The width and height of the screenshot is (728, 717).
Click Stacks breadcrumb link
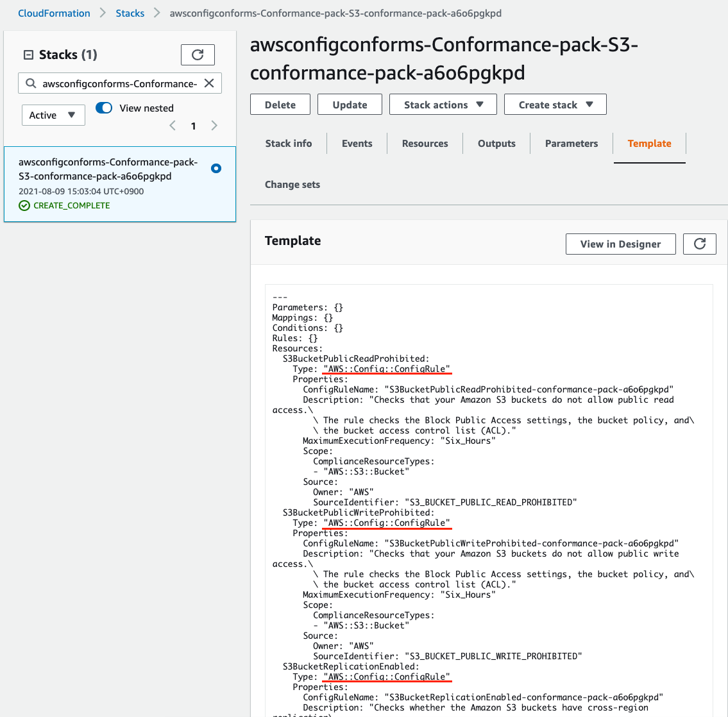(x=130, y=13)
